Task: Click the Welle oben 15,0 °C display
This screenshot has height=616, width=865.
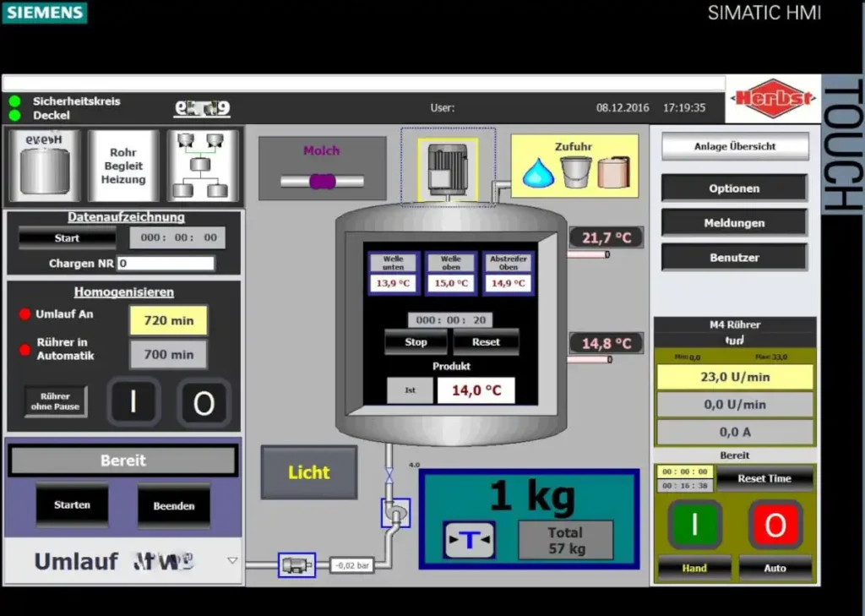Action: (451, 283)
